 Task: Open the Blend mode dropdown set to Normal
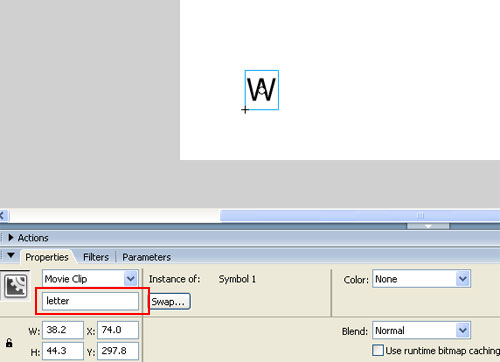[x=421, y=330]
